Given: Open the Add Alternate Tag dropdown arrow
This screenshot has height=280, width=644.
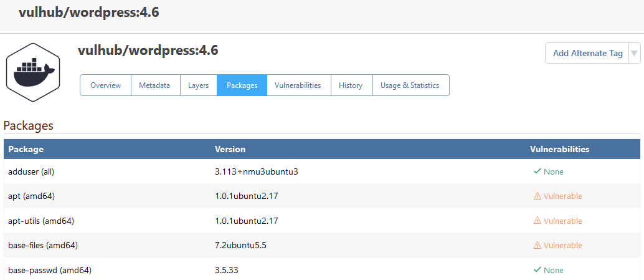Looking at the screenshot, I should [x=635, y=54].
